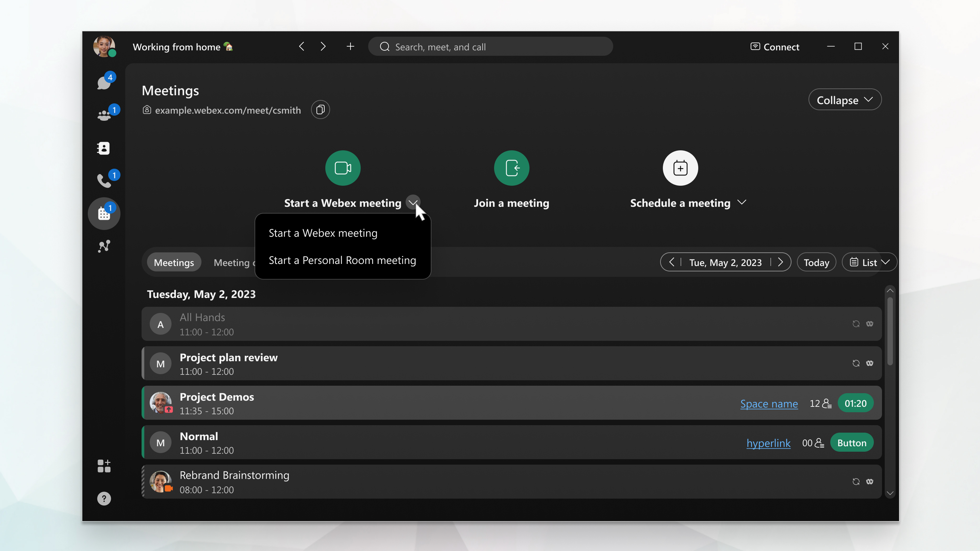The height and width of the screenshot is (551, 980).
Task: Go back with the left navigation arrow
Action: 302,46
